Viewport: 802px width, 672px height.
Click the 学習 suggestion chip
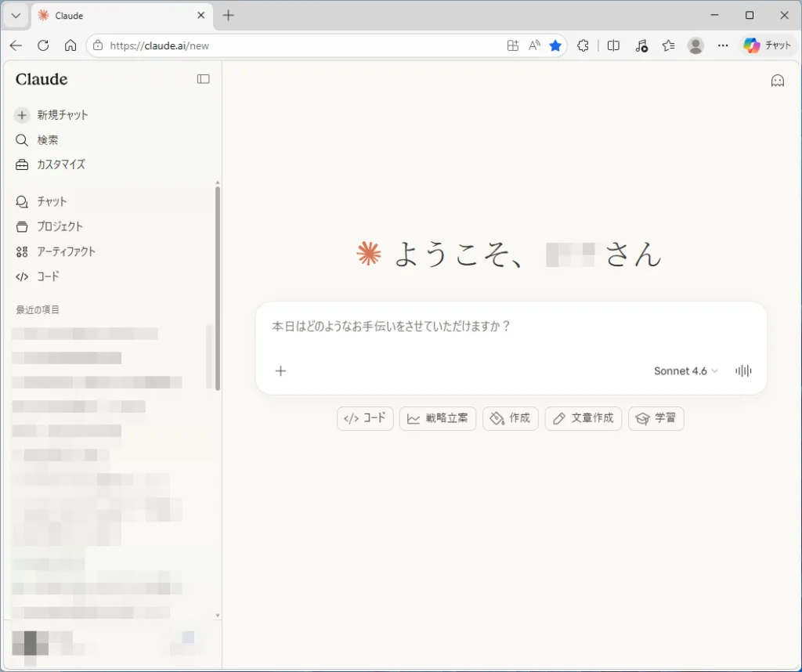(x=656, y=418)
